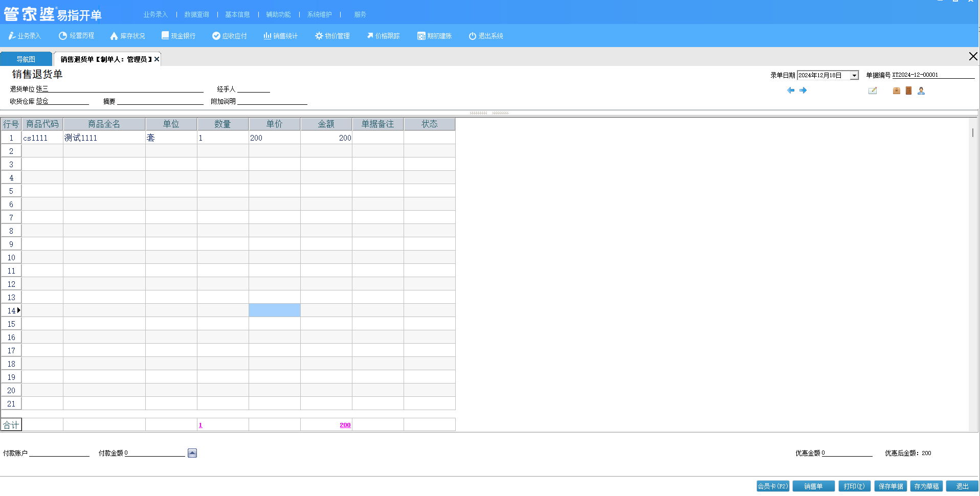Click the 合计 total amount 200 link
The height and width of the screenshot is (496, 980).
click(345, 425)
